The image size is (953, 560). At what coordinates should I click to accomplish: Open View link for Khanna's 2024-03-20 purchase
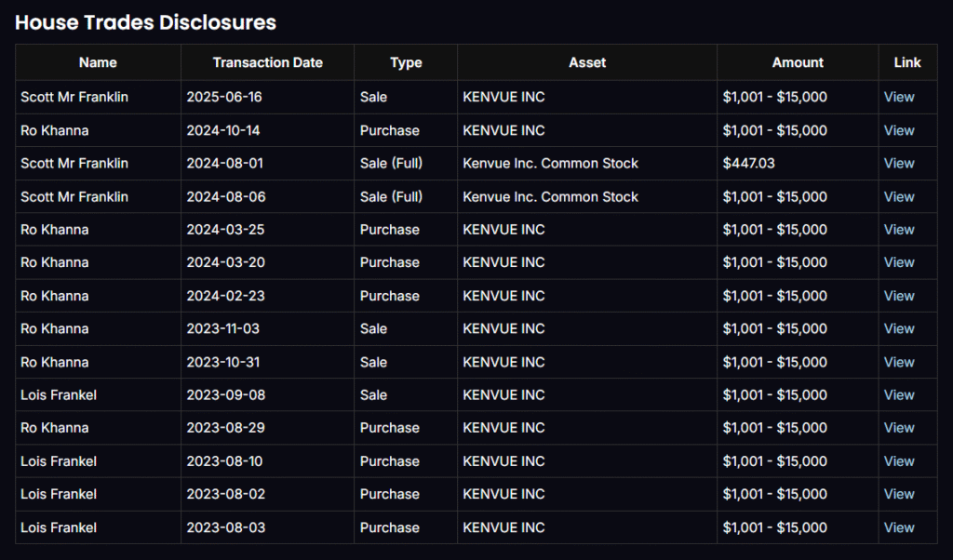[x=899, y=262]
